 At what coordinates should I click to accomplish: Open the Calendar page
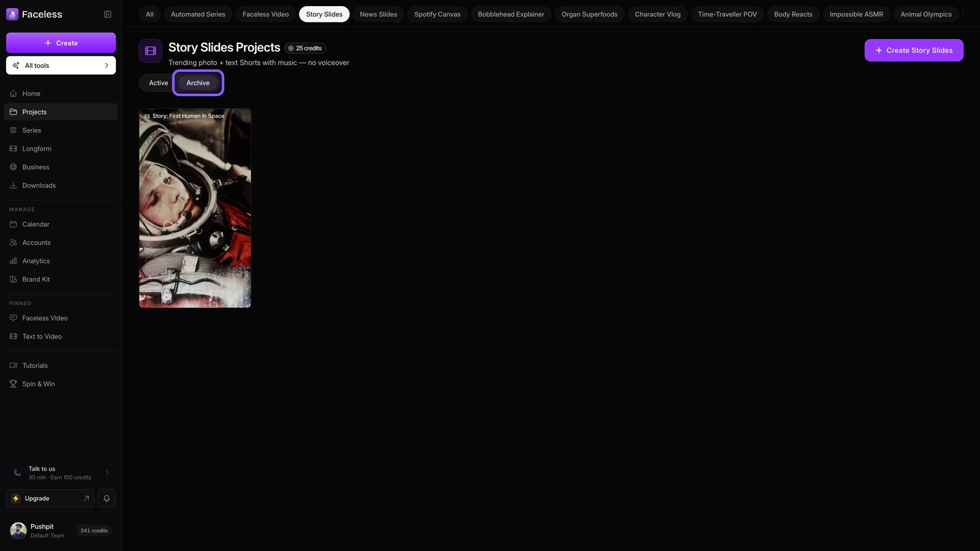[61, 224]
